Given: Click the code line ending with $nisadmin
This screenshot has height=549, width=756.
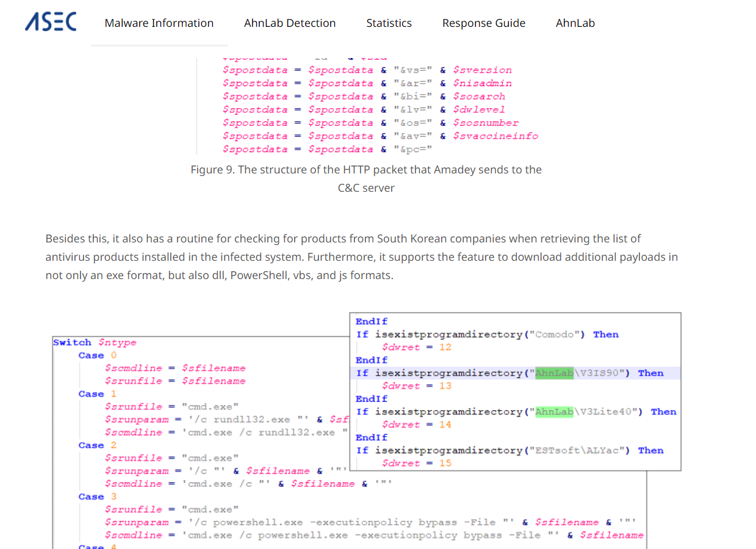Looking at the screenshot, I should tap(367, 83).
